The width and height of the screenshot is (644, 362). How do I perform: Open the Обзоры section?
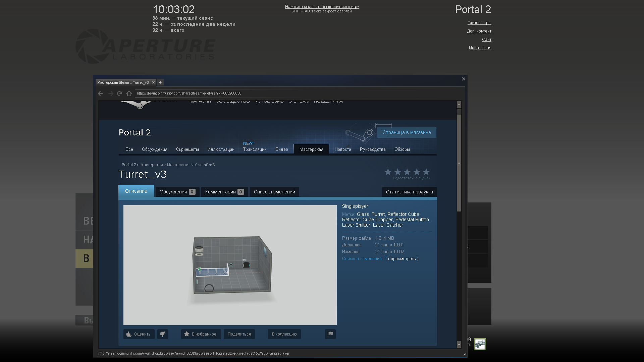[x=402, y=149]
